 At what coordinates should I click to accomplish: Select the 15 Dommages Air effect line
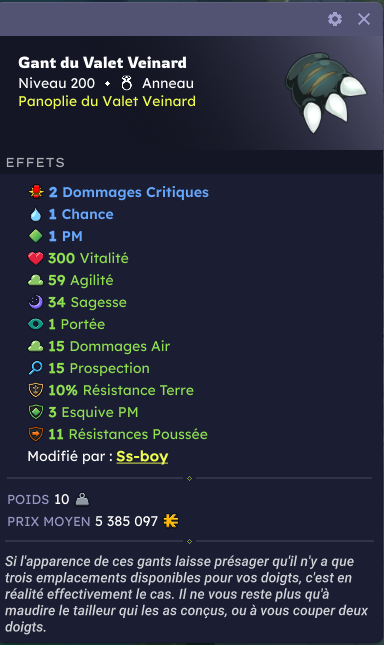[x=99, y=346]
